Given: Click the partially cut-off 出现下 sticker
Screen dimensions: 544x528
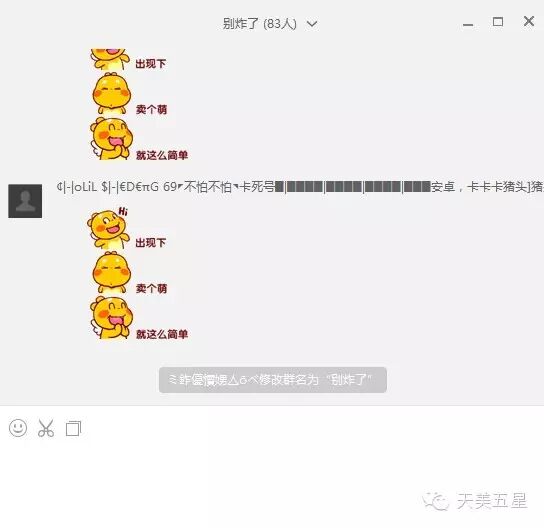Looking at the screenshot, I should click(128, 60).
